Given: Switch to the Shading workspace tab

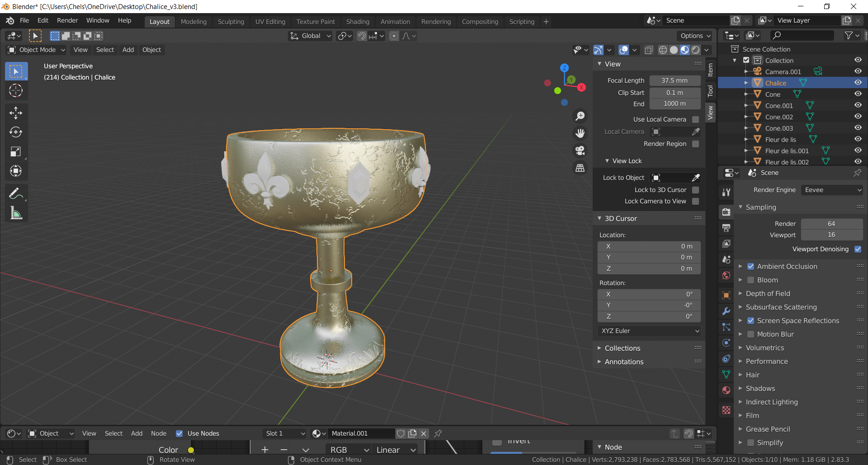Looking at the screenshot, I should click(358, 22).
